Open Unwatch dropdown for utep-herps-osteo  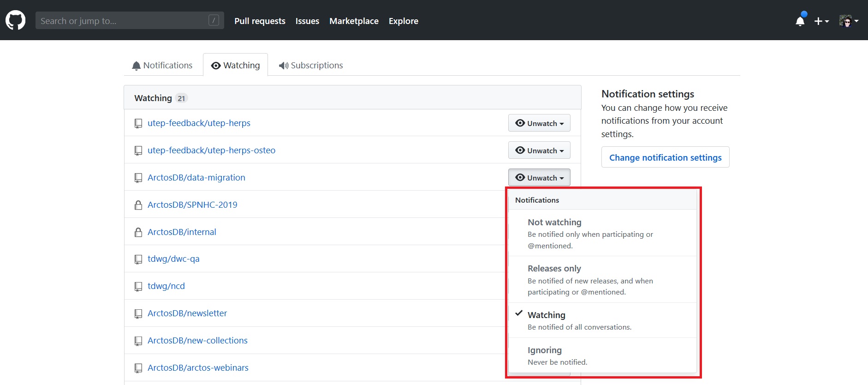[x=539, y=150]
